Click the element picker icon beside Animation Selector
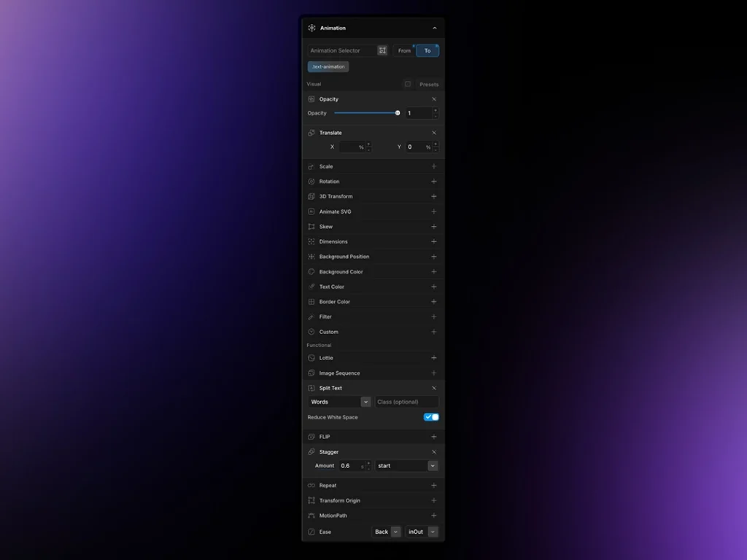 point(382,50)
